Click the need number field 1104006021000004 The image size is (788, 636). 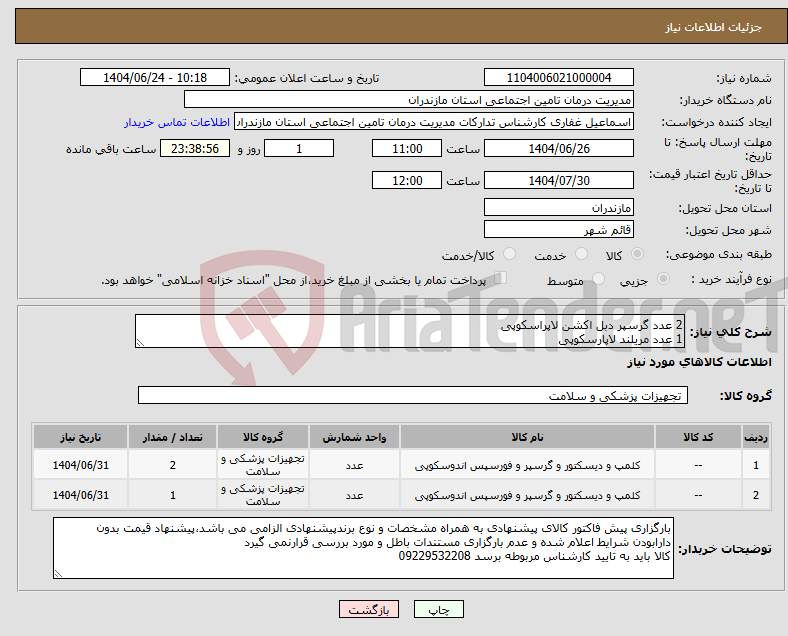tap(558, 78)
